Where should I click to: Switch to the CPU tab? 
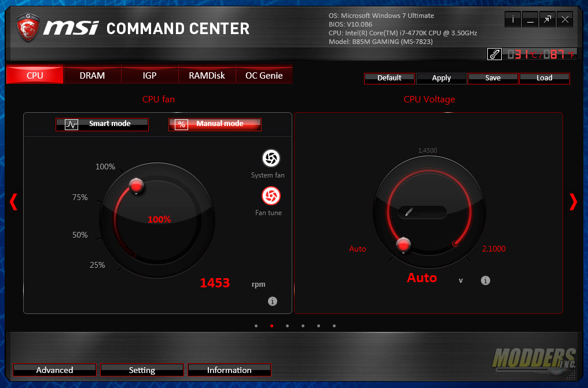35,75
